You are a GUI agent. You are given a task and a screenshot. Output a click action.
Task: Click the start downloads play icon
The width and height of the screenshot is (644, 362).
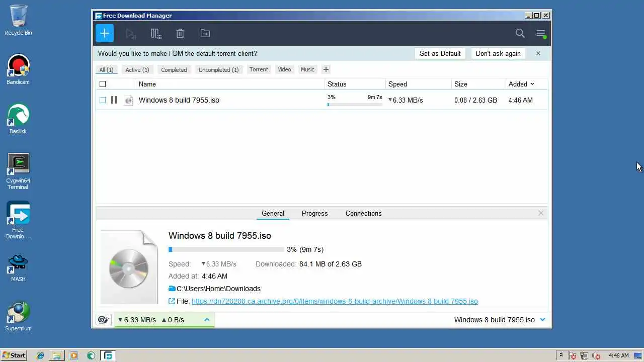130,34
